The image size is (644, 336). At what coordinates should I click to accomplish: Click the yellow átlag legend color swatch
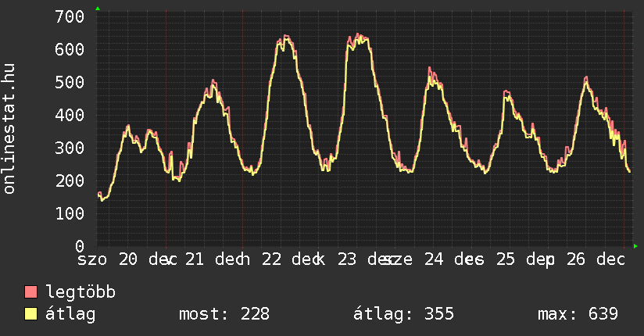tap(31, 314)
